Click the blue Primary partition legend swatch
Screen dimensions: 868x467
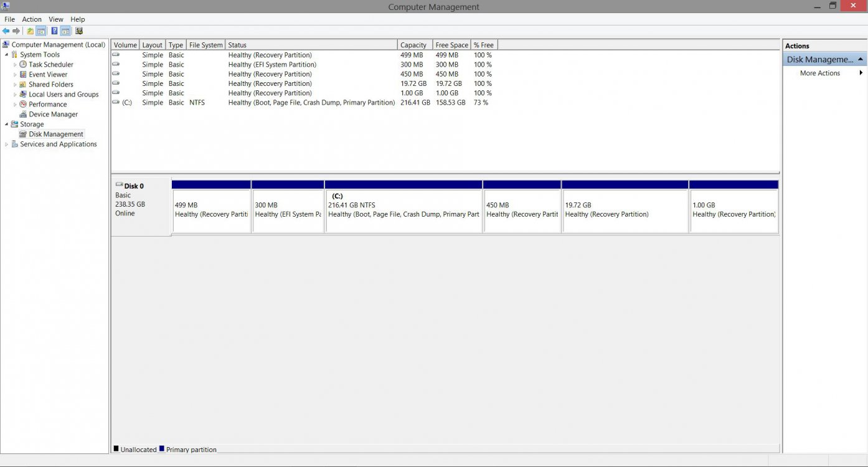[162, 448]
